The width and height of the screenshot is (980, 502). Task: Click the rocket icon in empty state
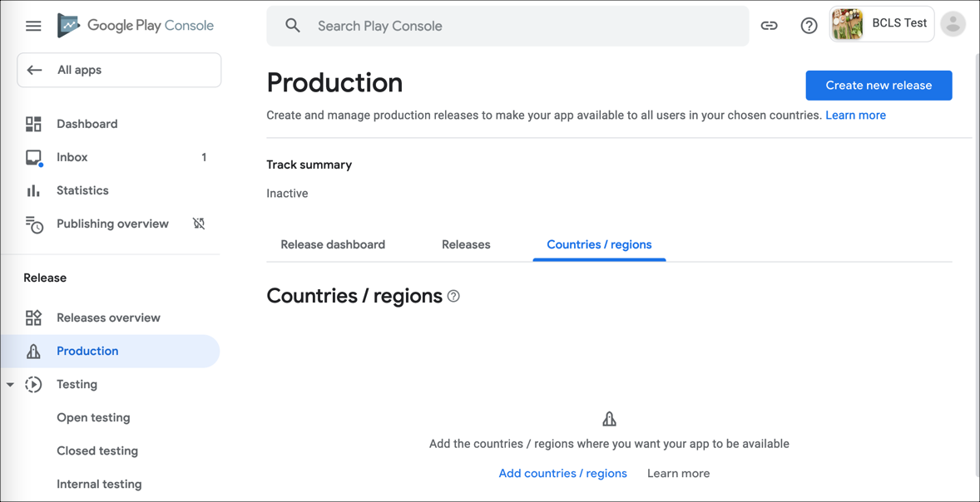click(609, 418)
